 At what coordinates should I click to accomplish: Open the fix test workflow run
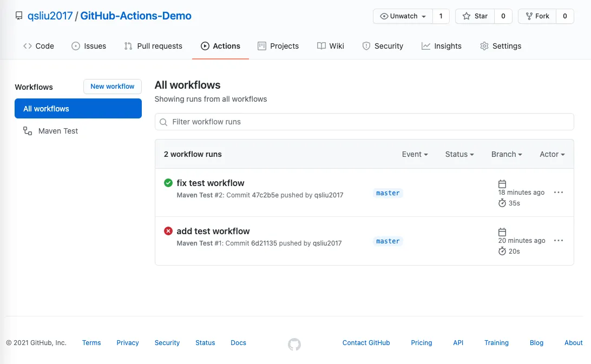click(x=211, y=183)
